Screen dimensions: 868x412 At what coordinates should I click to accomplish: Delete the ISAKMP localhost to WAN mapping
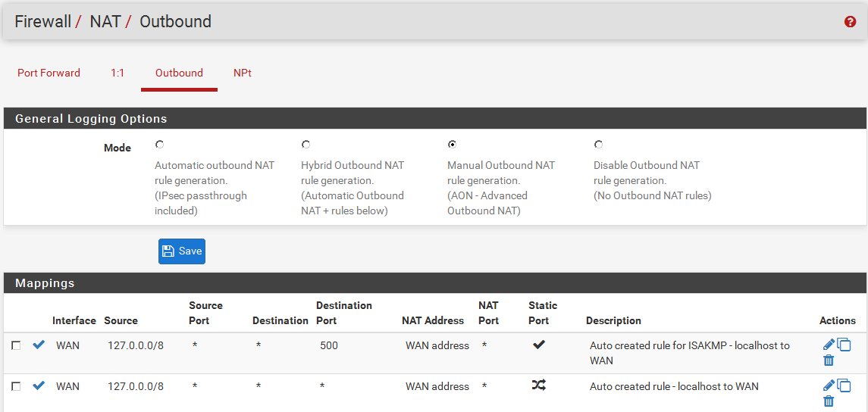coord(829,360)
